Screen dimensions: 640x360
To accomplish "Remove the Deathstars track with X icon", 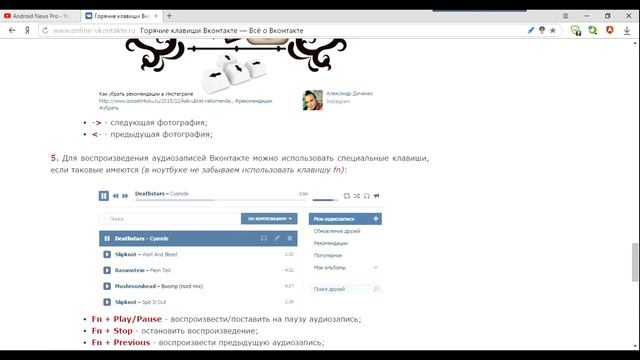I will (290, 238).
